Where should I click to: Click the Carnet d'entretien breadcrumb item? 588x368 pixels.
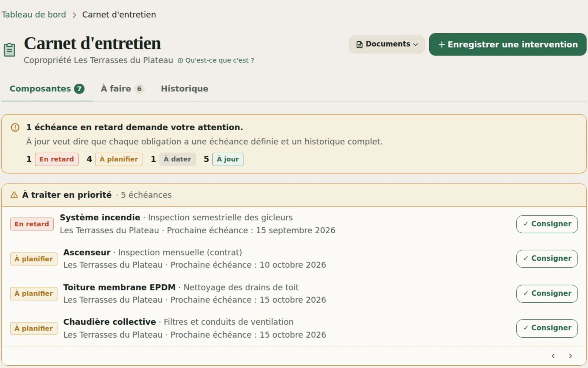click(x=119, y=15)
